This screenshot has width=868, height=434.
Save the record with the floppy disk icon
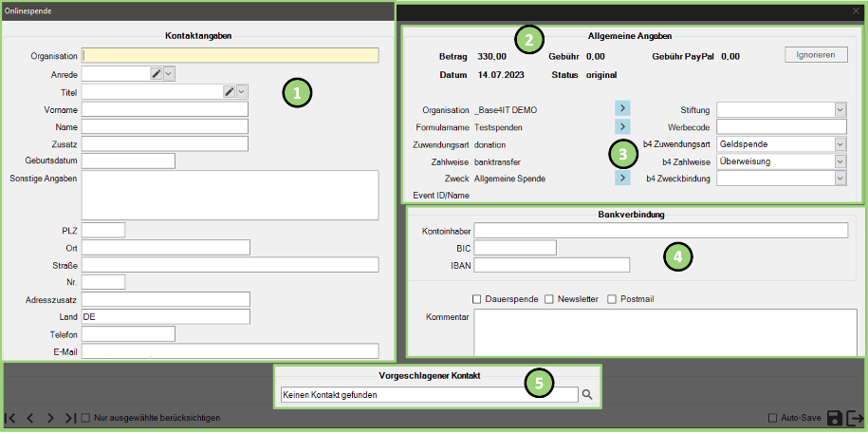pos(836,418)
